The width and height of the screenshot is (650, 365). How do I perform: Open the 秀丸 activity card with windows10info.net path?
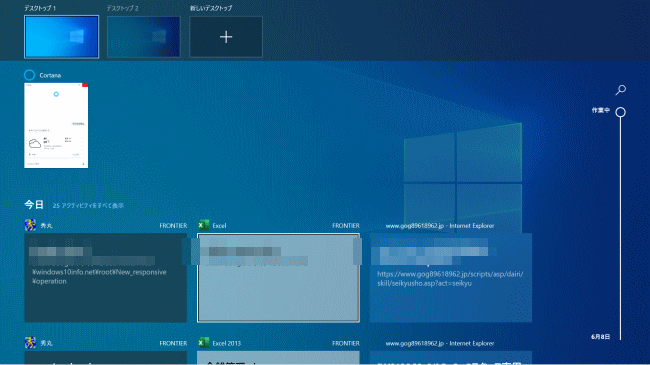[106, 277]
